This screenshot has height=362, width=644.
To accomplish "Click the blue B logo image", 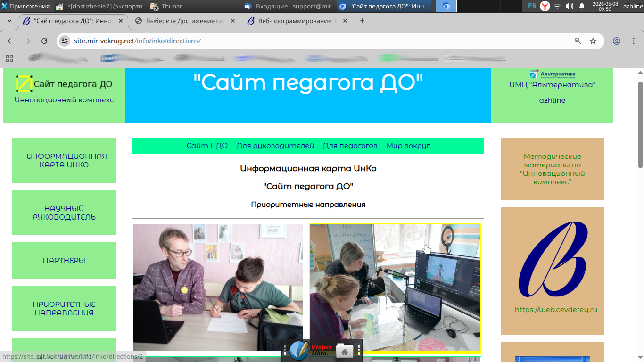I will click(x=553, y=259).
